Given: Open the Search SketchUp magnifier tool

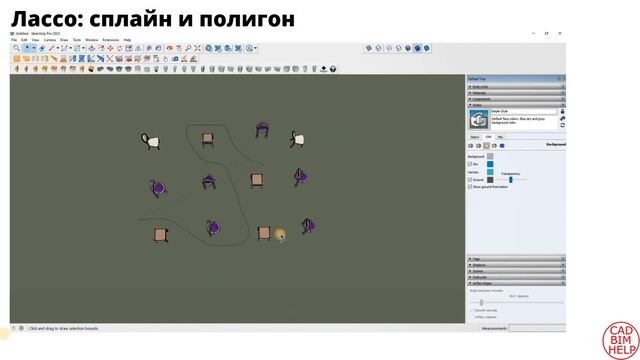Looking at the screenshot, I should 16,48.
